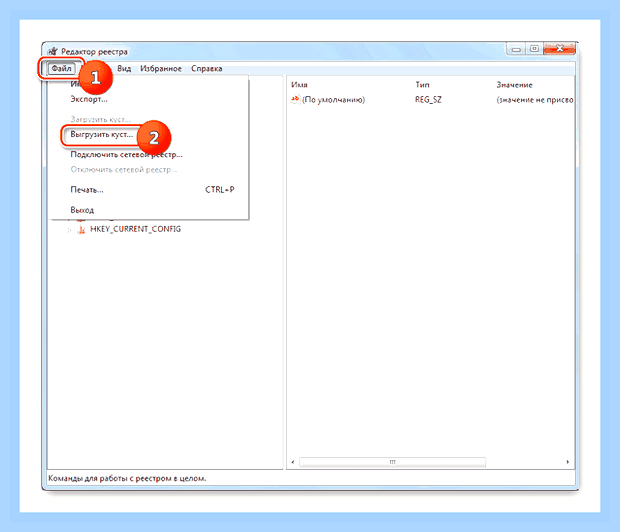Click the REG_SZ type cell
The height and width of the screenshot is (532, 620).
coord(428,100)
